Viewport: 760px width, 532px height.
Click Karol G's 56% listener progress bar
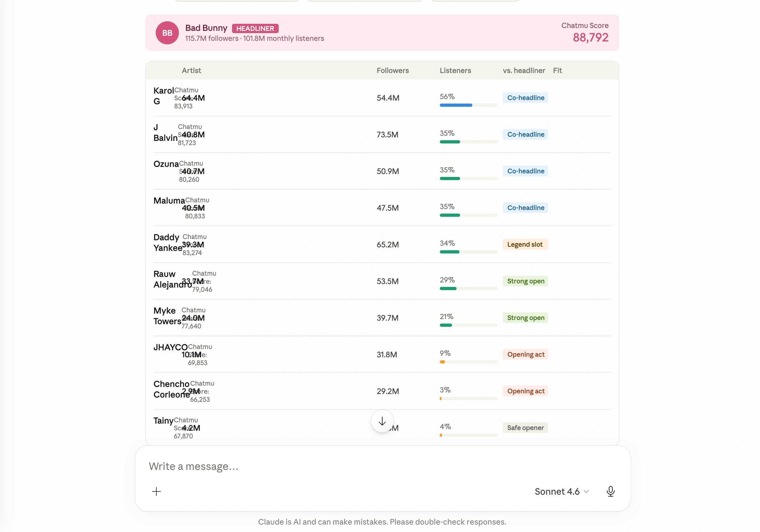click(x=468, y=105)
